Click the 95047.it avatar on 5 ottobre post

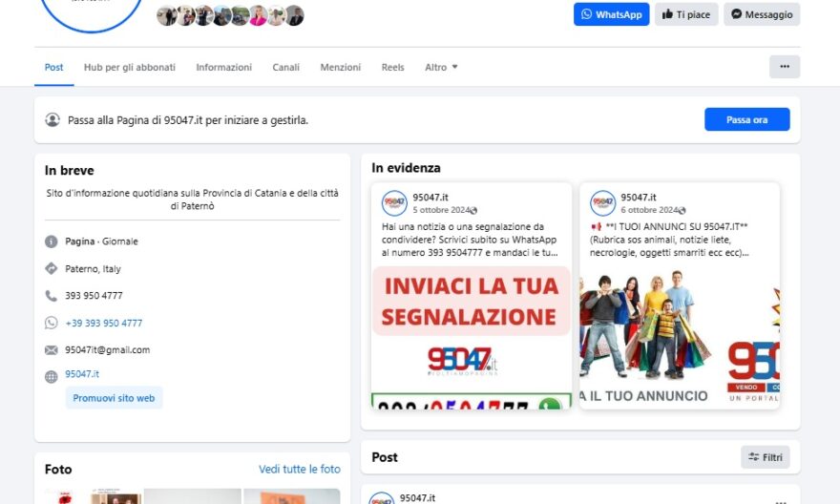tap(394, 203)
